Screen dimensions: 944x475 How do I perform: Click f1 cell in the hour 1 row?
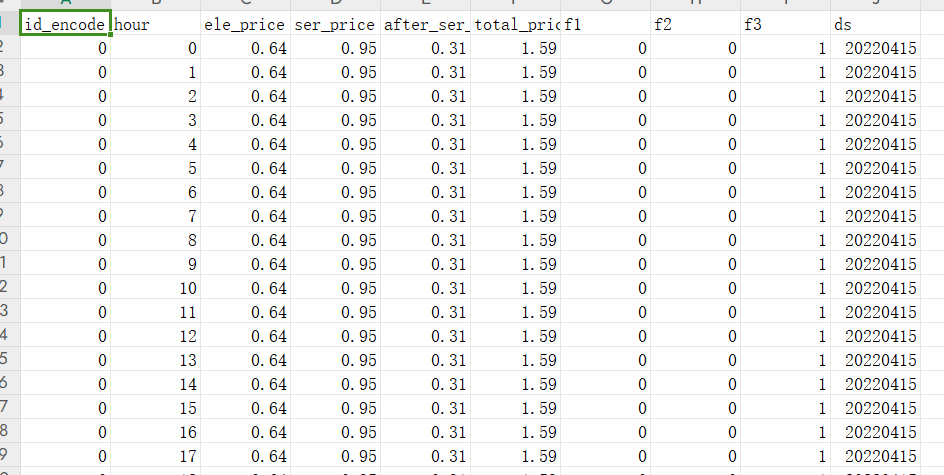point(605,72)
